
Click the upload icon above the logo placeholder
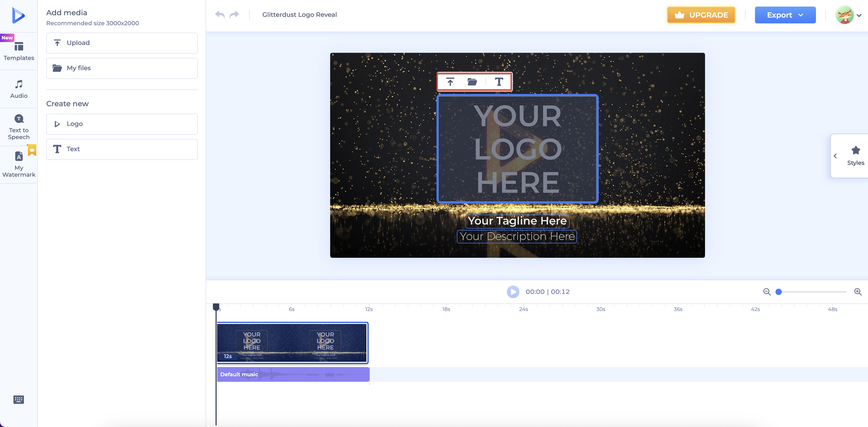click(450, 82)
